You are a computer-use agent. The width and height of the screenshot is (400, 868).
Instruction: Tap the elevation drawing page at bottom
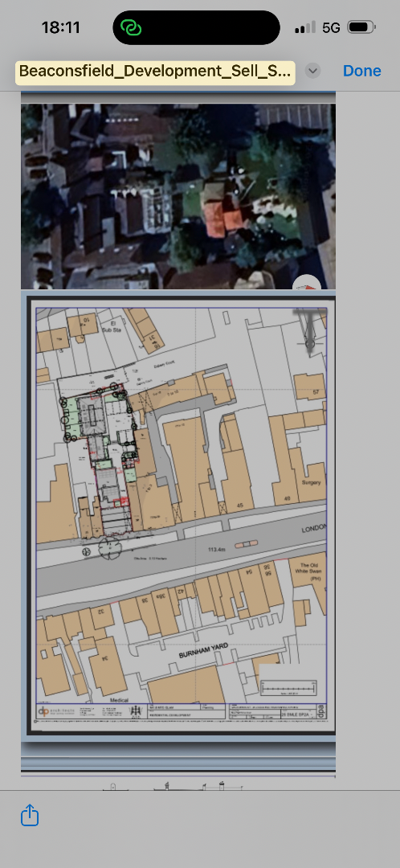(x=178, y=784)
